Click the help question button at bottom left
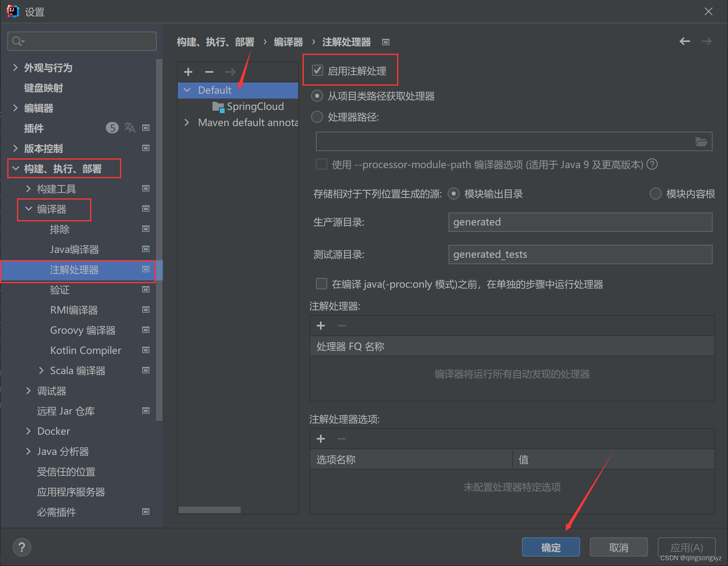The image size is (728, 566). tap(22, 547)
